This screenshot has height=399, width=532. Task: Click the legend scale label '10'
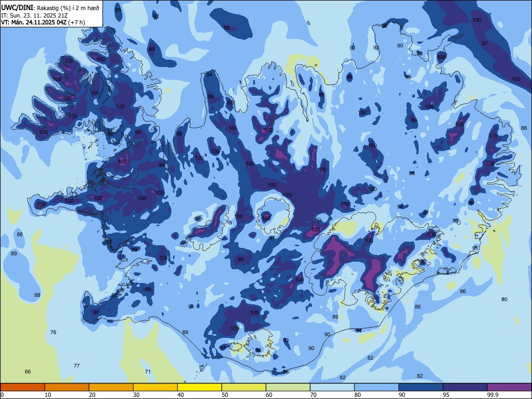tap(48, 395)
